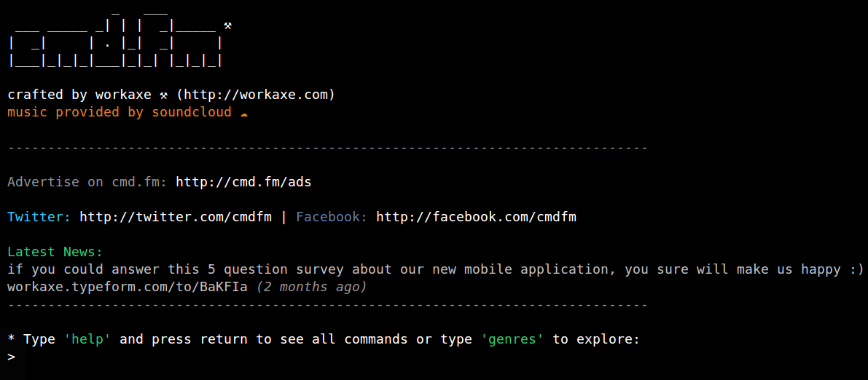Click the 'Facebook:' label

point(332,217)
